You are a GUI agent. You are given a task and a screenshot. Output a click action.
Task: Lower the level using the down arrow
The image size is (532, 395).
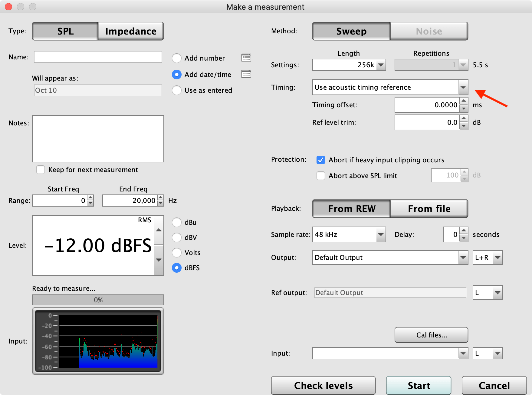[x=159, y=260]
